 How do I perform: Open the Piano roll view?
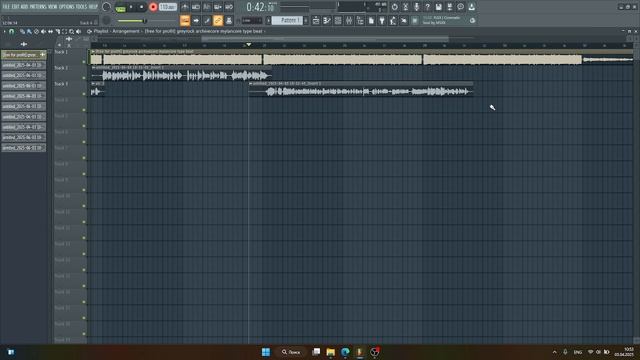tap(327, 20)
